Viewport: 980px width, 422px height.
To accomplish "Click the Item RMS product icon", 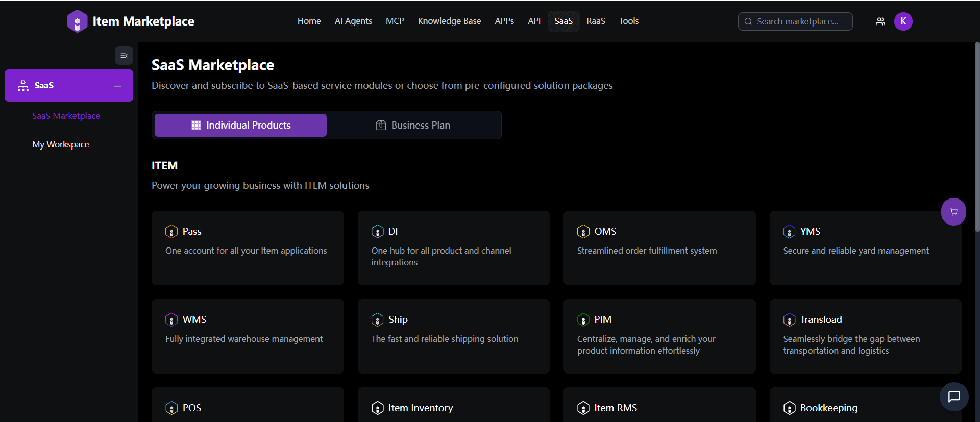I will (583, 408).
